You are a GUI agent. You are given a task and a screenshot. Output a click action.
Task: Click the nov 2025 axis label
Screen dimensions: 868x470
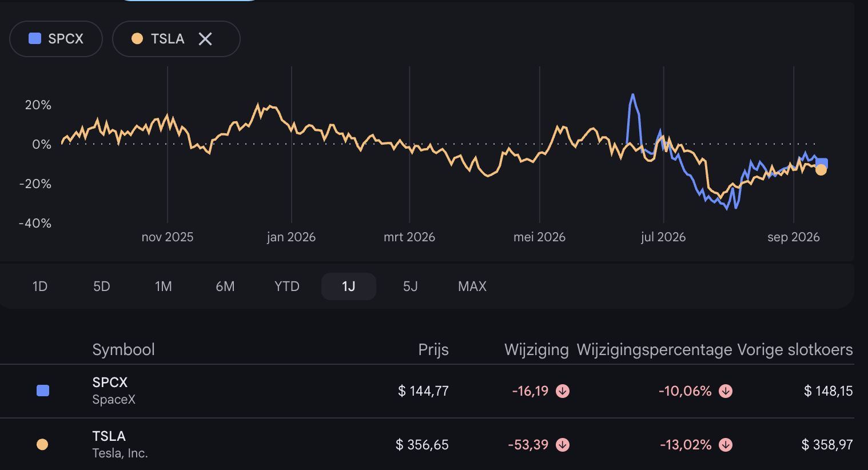(168, 237)
